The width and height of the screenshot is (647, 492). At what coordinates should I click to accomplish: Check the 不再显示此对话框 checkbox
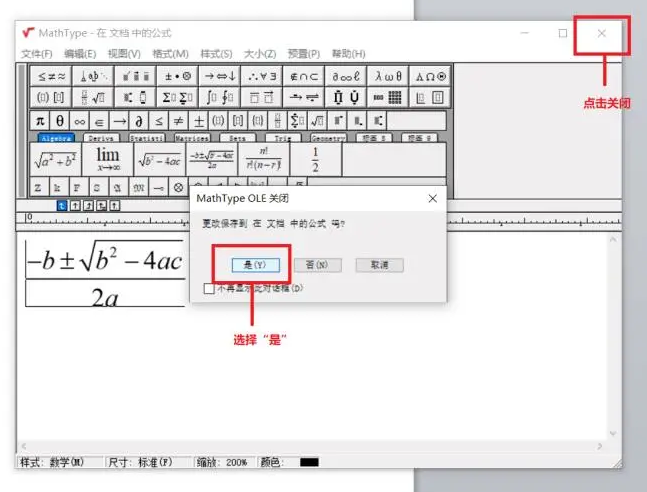[x=209, y=288]
